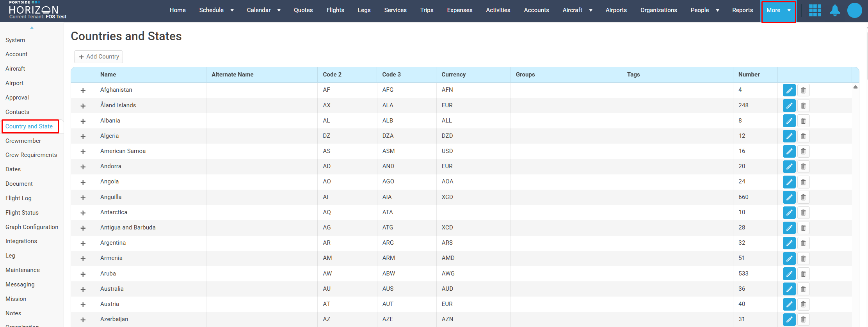The image size is (868, 327).
Task: Open the People dropdown menu
Action: pos(704,10)
